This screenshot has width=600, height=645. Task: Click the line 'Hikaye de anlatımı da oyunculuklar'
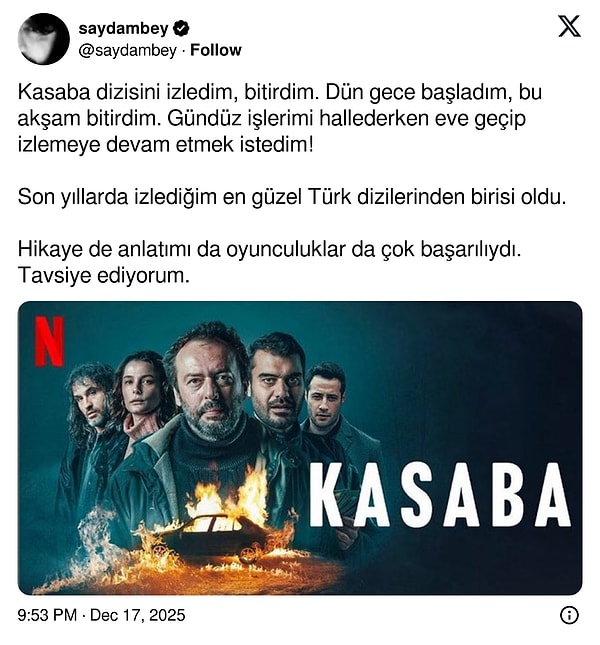click(x=269, y=249)
